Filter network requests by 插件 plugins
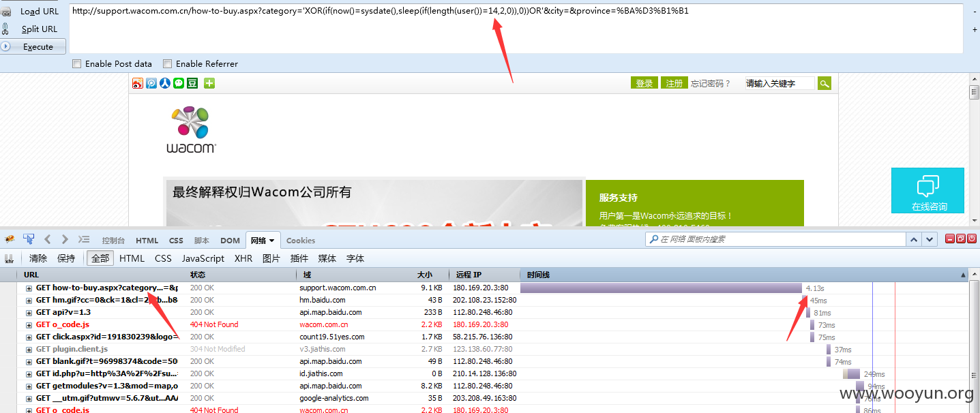This screenshot has width=980, height=413. (299, 258)
